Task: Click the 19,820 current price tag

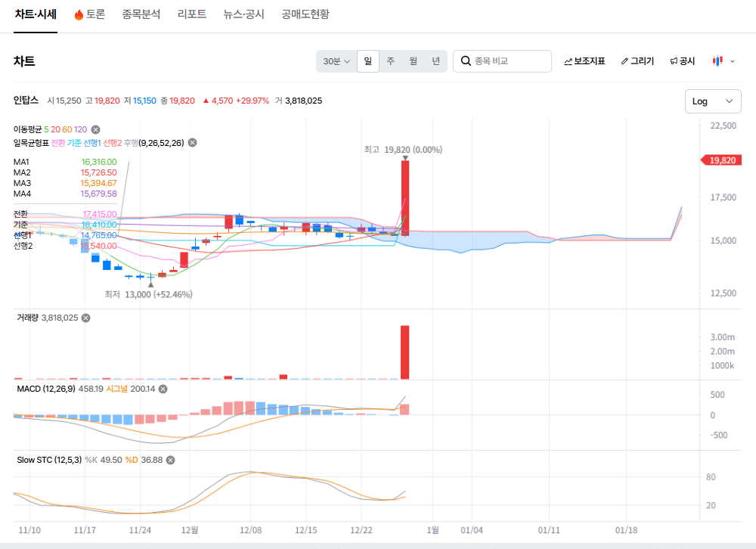Action: click(720, 160)
